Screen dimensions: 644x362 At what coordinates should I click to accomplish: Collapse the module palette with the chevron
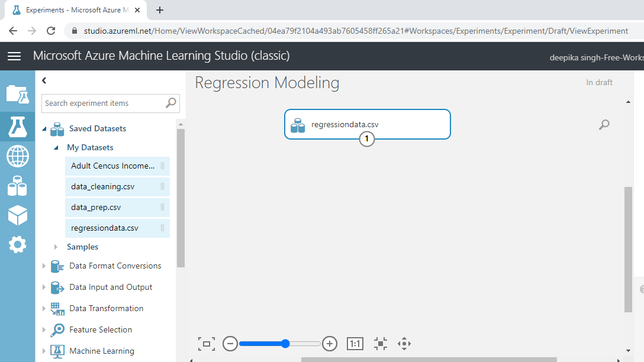[x=44, y=80]
